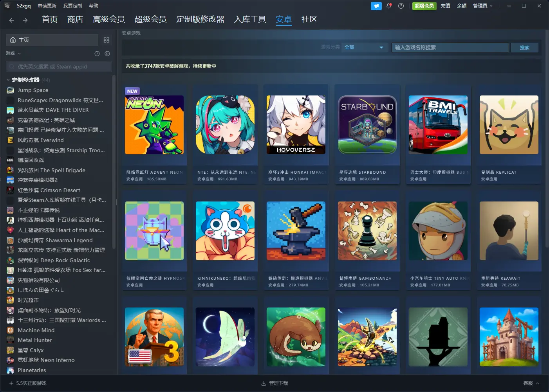Click the 余额 balance link
The image size is (549, 392).
click(462, 6)
